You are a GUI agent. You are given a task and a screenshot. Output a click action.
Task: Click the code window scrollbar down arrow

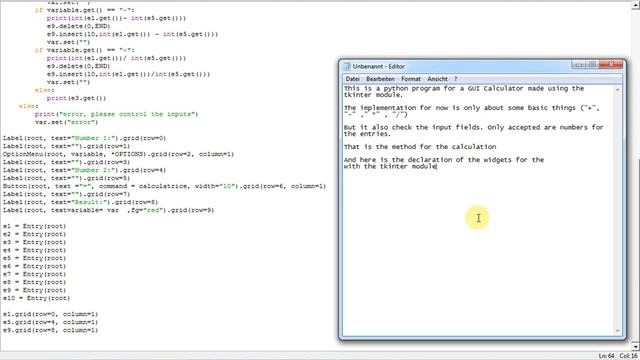[636, 347]
